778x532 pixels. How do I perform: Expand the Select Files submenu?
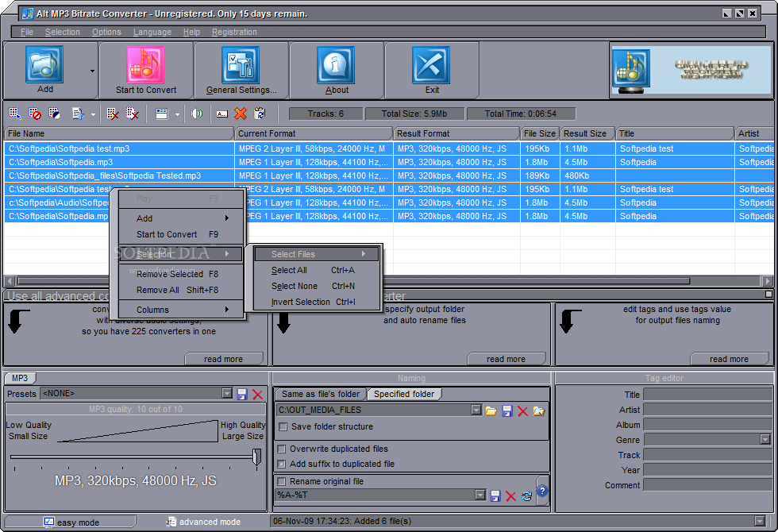[x=317, y=254]
